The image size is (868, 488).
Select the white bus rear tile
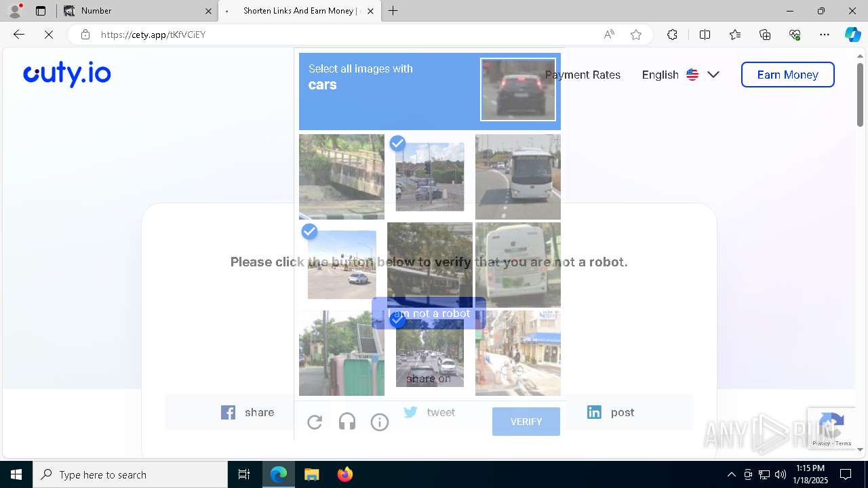point(518,265)
